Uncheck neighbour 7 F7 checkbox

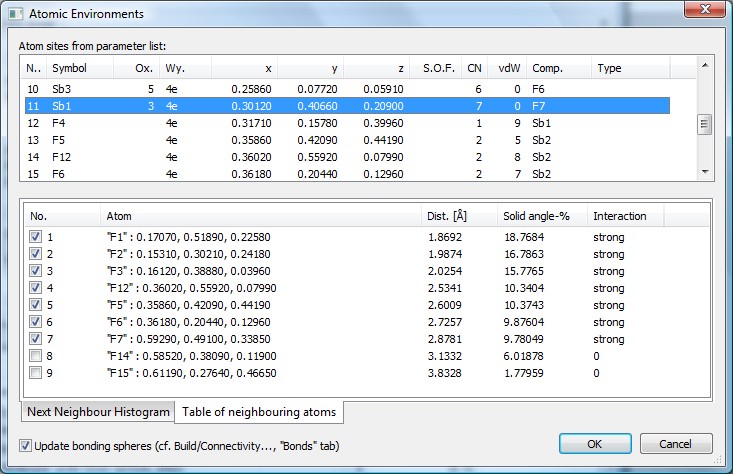pyautogui.click(x=35, y=338)
